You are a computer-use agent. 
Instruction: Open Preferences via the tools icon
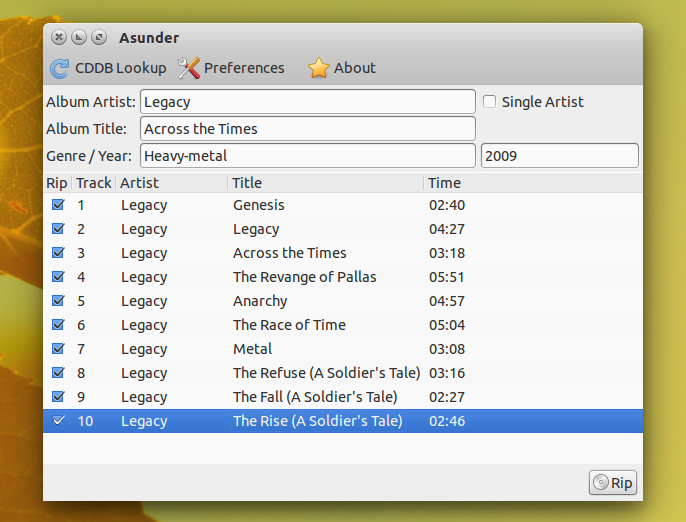pos(189,68)
